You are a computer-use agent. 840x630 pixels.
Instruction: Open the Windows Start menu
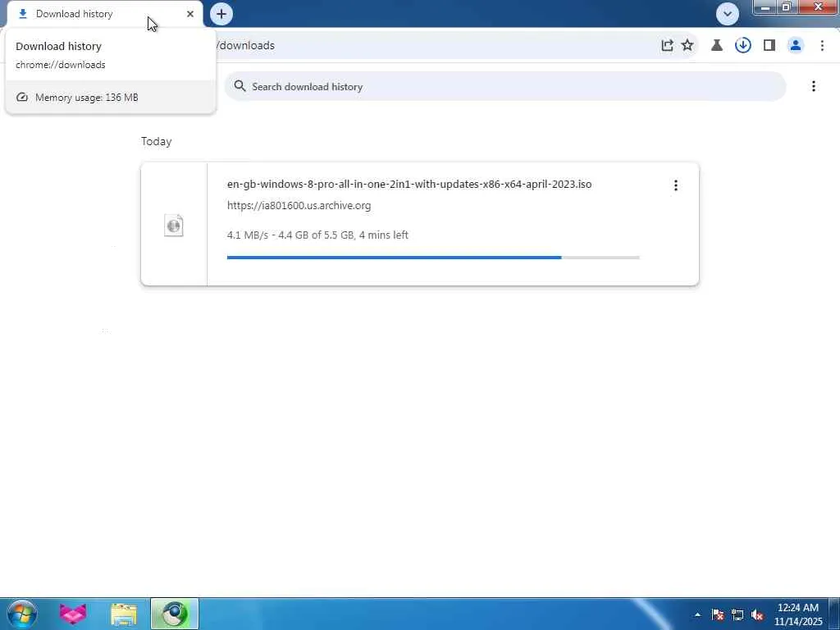tap(22, 614)
